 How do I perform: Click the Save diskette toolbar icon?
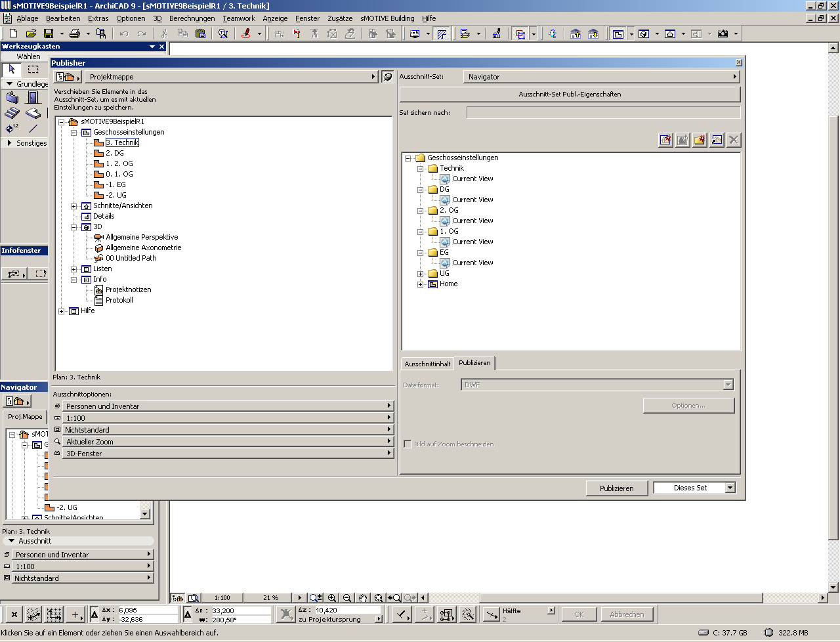(49, 33)
